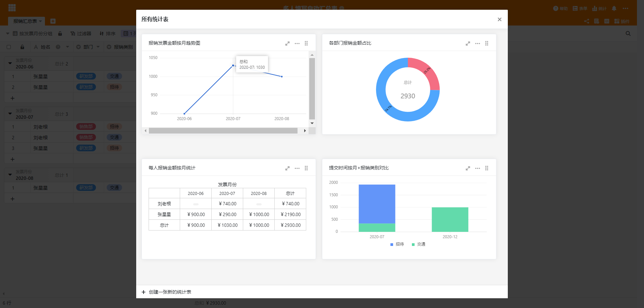Open the 报销汇总表 tab dropdown
This screenshot has height=308, width=644.
[x=40, y=21]
